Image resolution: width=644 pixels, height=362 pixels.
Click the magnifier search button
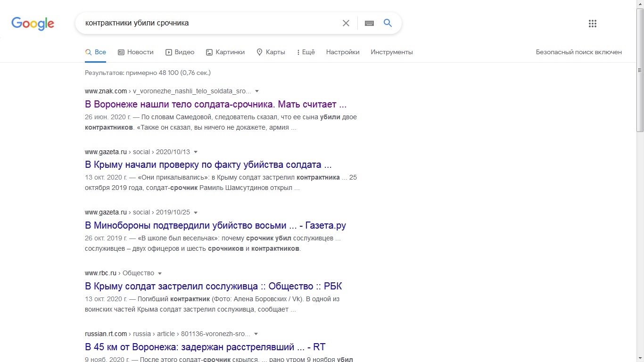tap(388, 23)
